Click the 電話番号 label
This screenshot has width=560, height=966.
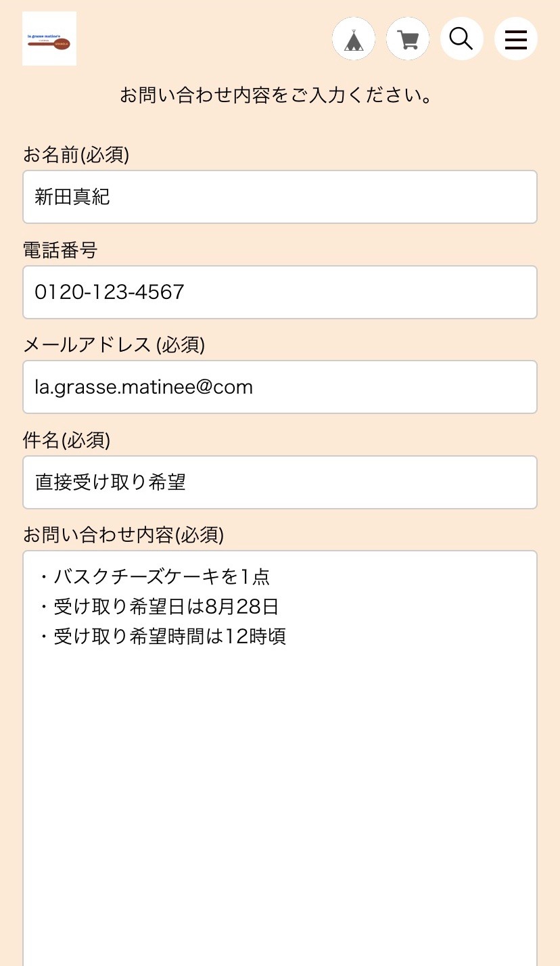(60, 250)
